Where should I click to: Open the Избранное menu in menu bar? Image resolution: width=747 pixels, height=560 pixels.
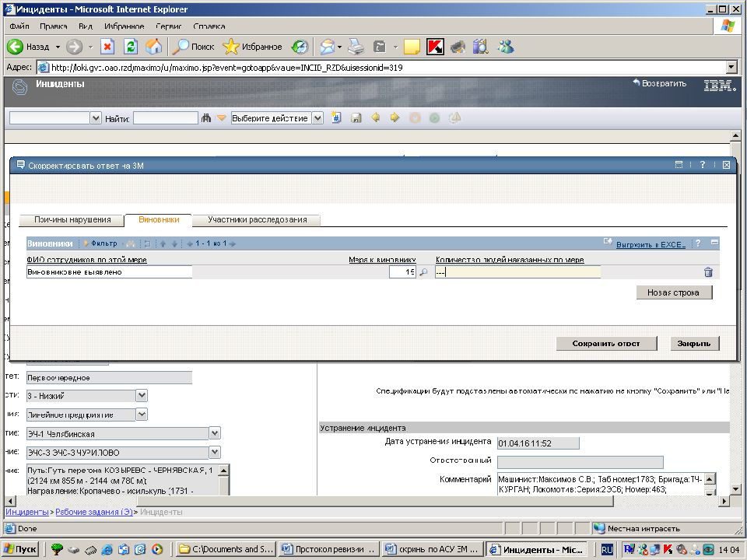click(x=124, y=26)
